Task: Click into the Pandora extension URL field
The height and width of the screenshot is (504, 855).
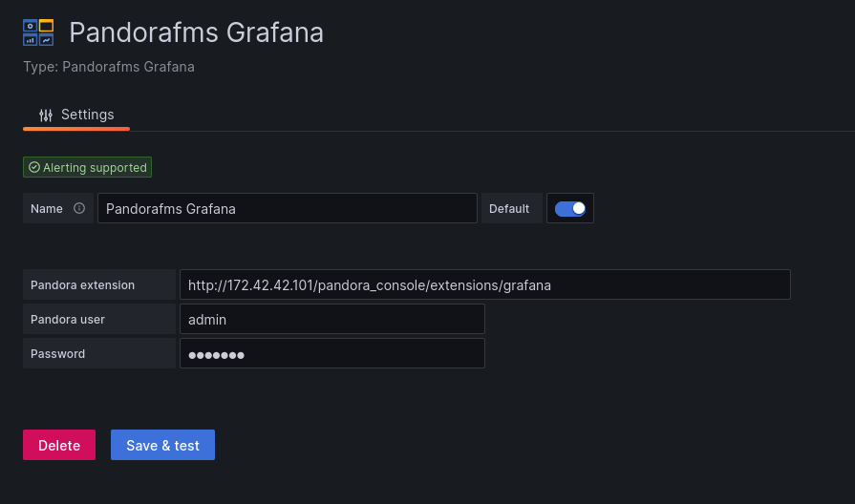Action: pos(484,284)
